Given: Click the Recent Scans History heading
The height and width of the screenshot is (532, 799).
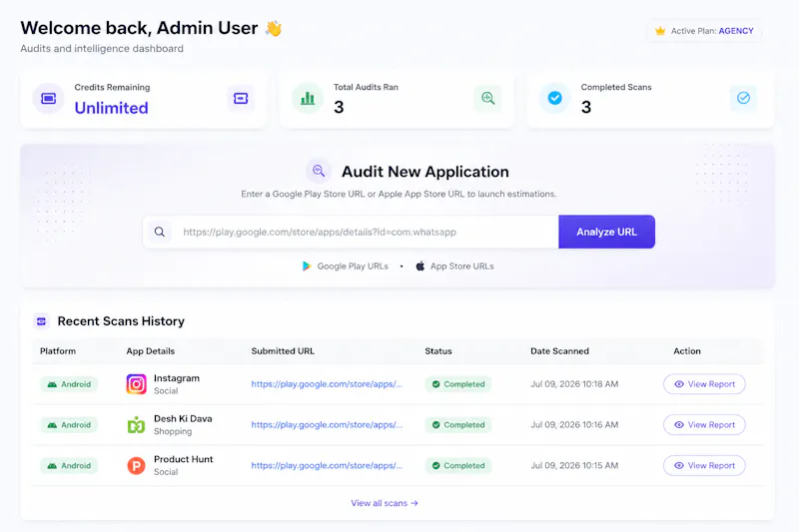Looking at the screenshot, I should 121,321.
